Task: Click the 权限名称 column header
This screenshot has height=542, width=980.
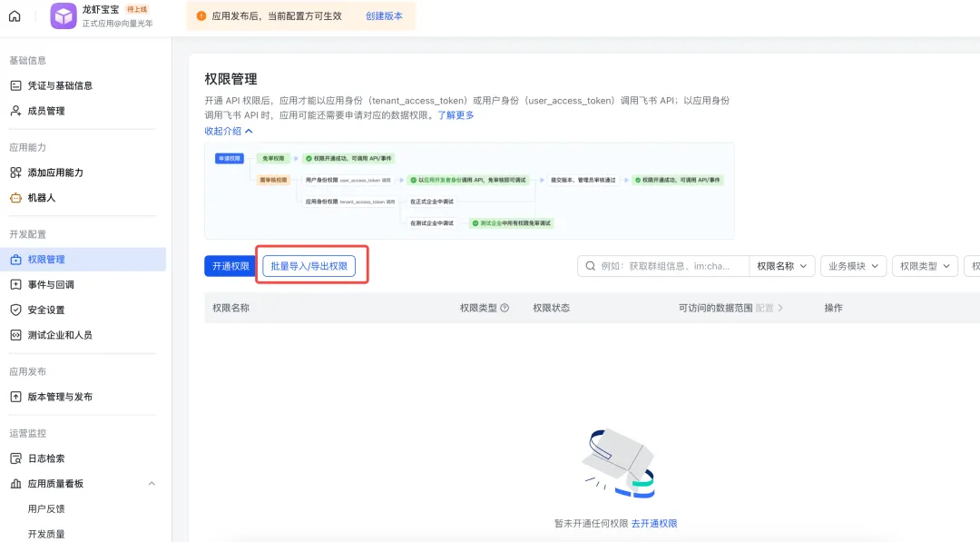Action: click(x=230, y=308)
